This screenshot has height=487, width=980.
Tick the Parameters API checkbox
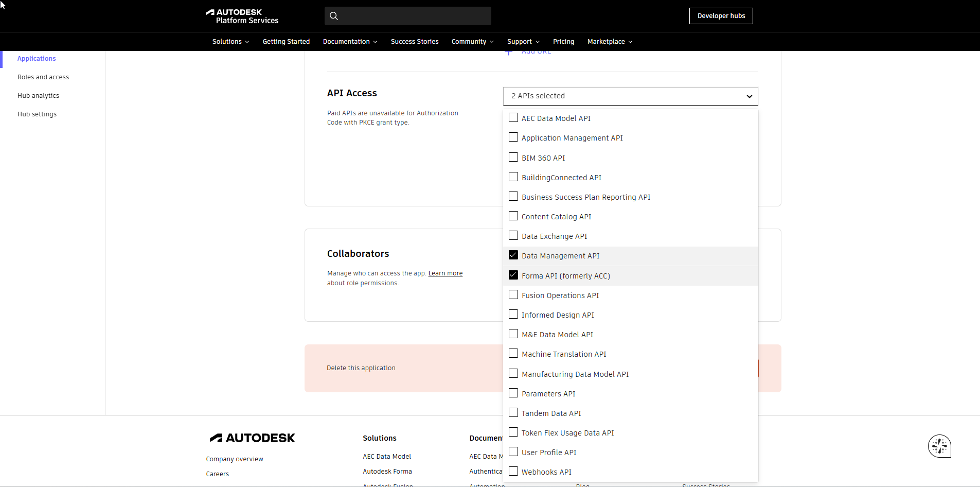513,393
